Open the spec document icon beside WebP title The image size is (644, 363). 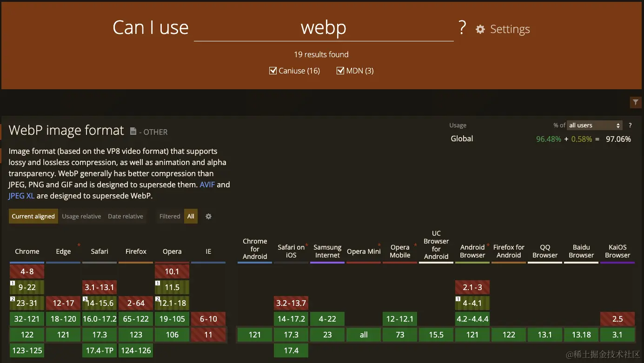click(x=133, y=132)
